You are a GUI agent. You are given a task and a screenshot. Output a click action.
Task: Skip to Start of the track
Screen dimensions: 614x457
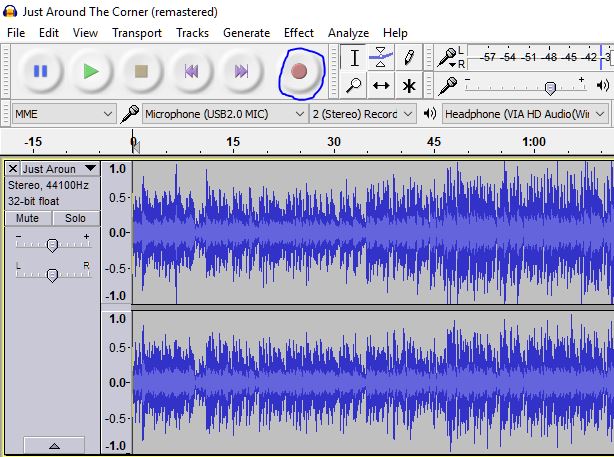pos(191,71)
